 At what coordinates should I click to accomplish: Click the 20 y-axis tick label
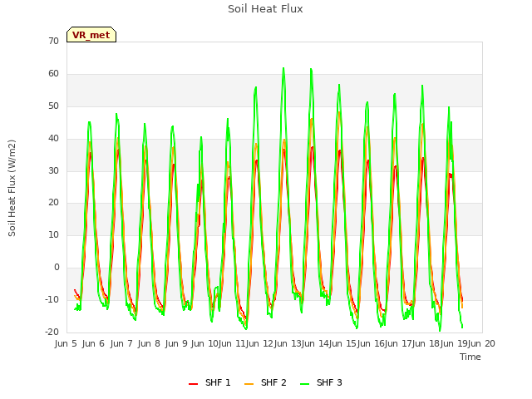tap(53, 203)
